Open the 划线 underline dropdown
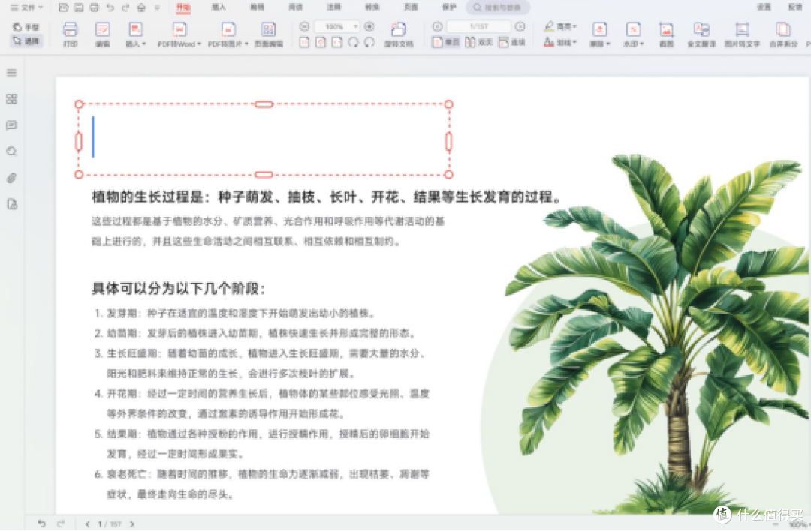The image size is (811, 532). (x=560, y=42)
